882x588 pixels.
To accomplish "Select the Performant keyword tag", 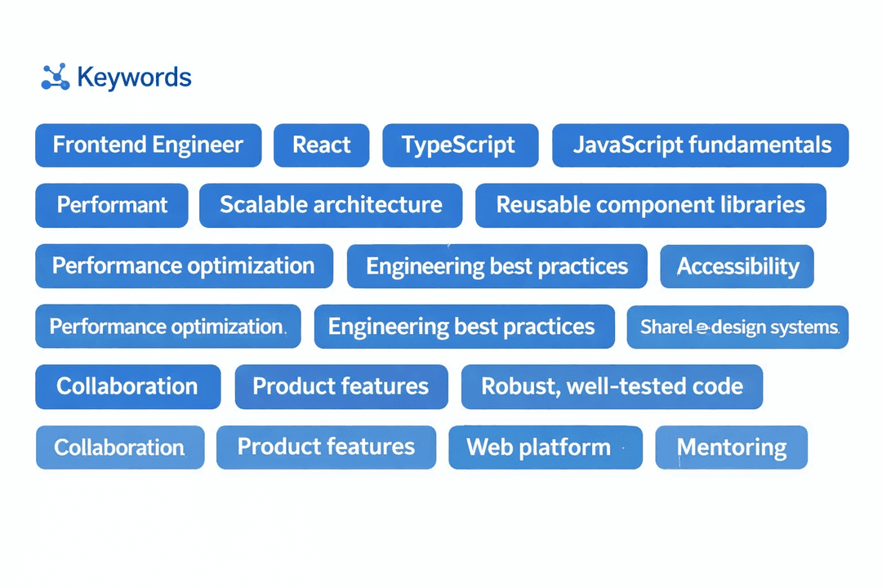I will [111, 205].
